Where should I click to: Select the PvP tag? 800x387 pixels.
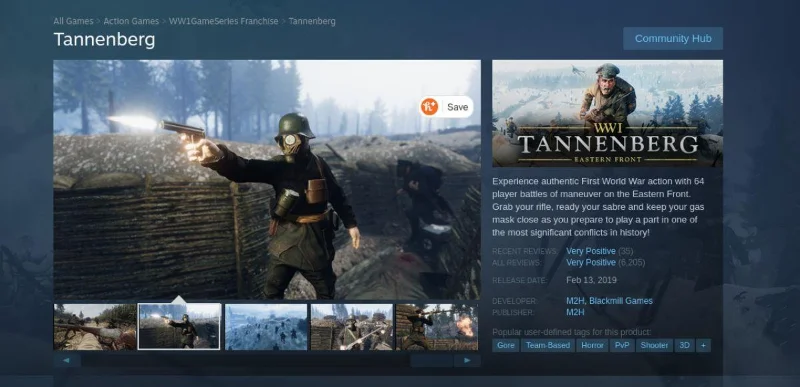tap(622, 345)
